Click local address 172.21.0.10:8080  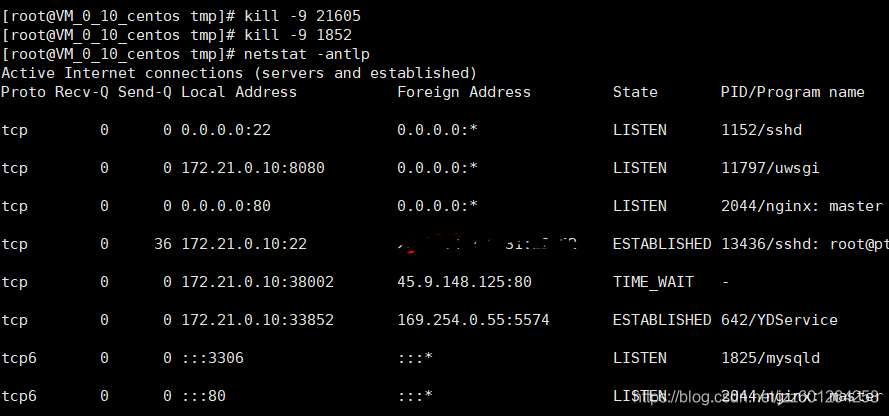[253, 168]
